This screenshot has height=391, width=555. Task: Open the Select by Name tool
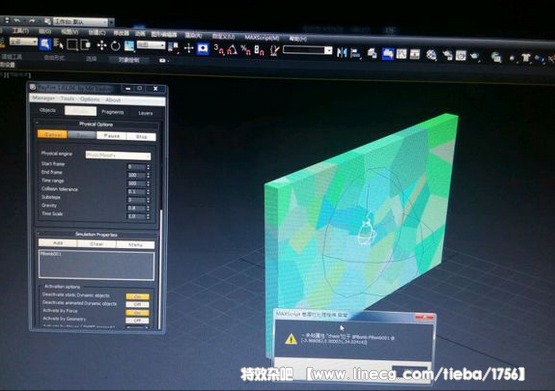58,45
